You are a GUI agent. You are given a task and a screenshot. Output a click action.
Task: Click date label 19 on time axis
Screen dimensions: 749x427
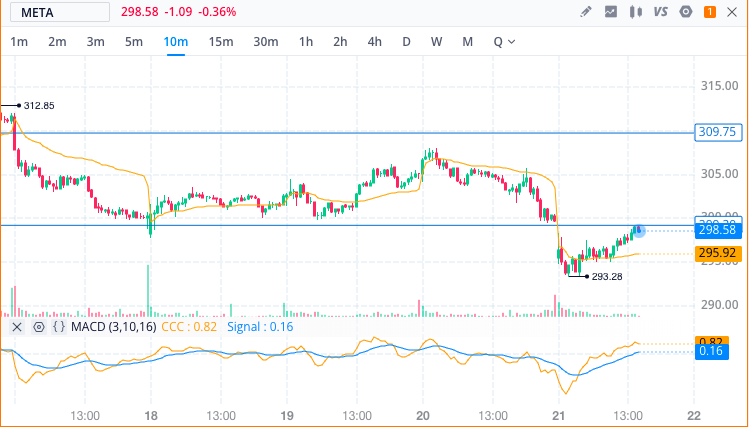tap(287, 416)
